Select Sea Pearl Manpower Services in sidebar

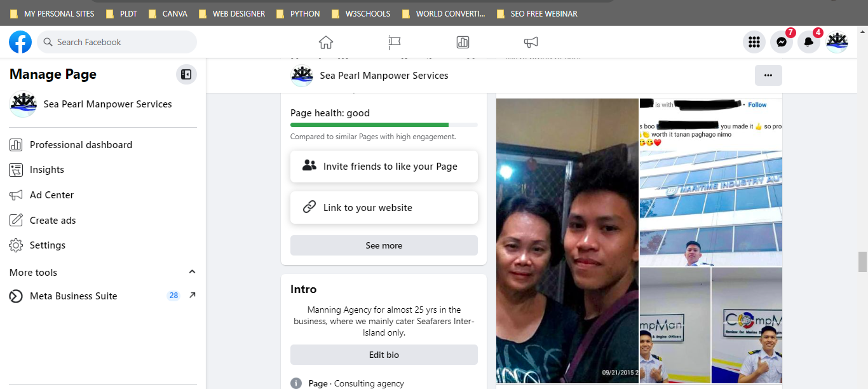click(103, 104)
